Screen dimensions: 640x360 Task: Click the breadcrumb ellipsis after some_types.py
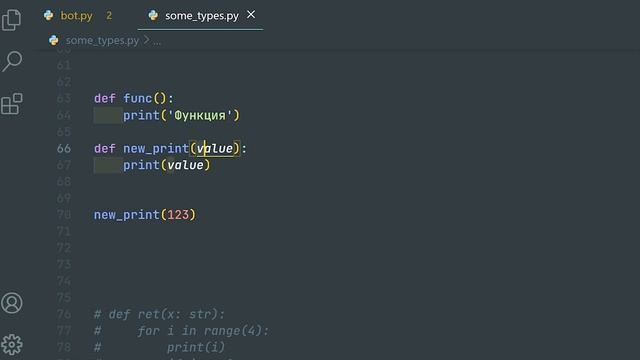point(157,41)
